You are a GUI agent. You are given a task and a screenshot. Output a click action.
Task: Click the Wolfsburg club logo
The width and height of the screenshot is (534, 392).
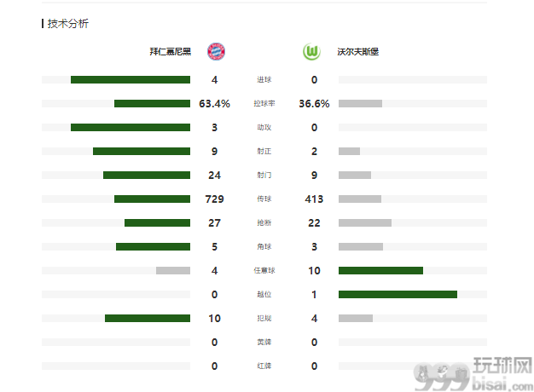(x=311, y=52)
